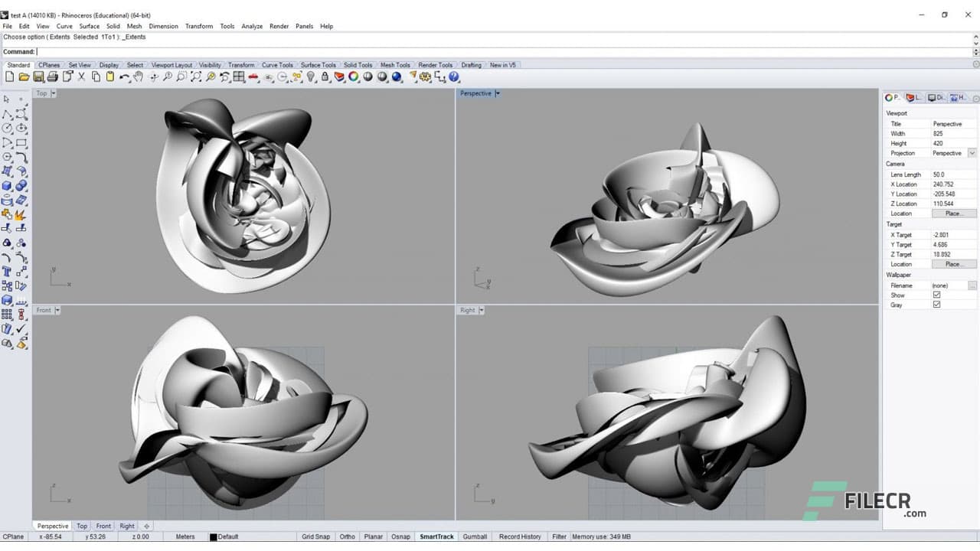Click the Camera Location Place button
The image size is (980, 551).
(x=953, y=214)
